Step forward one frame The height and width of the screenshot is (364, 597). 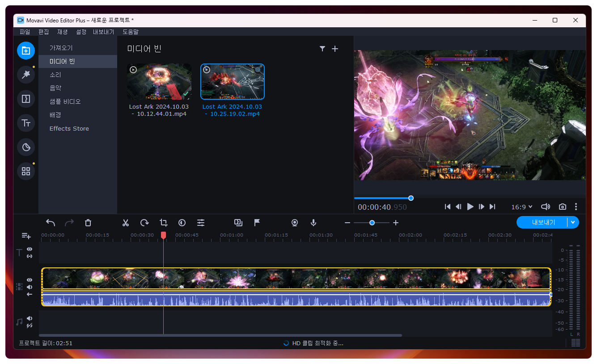[482, 207]
